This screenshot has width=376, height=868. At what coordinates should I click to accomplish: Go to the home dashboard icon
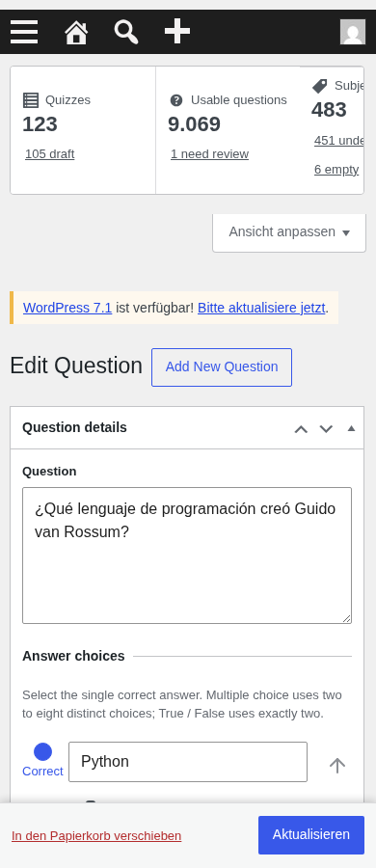coord(76,32)
